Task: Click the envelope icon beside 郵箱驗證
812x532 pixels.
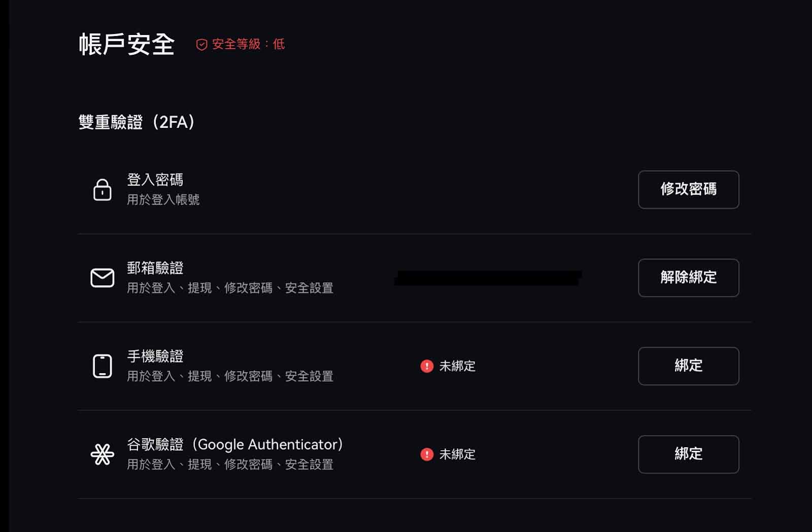Action: coord(103,278)
